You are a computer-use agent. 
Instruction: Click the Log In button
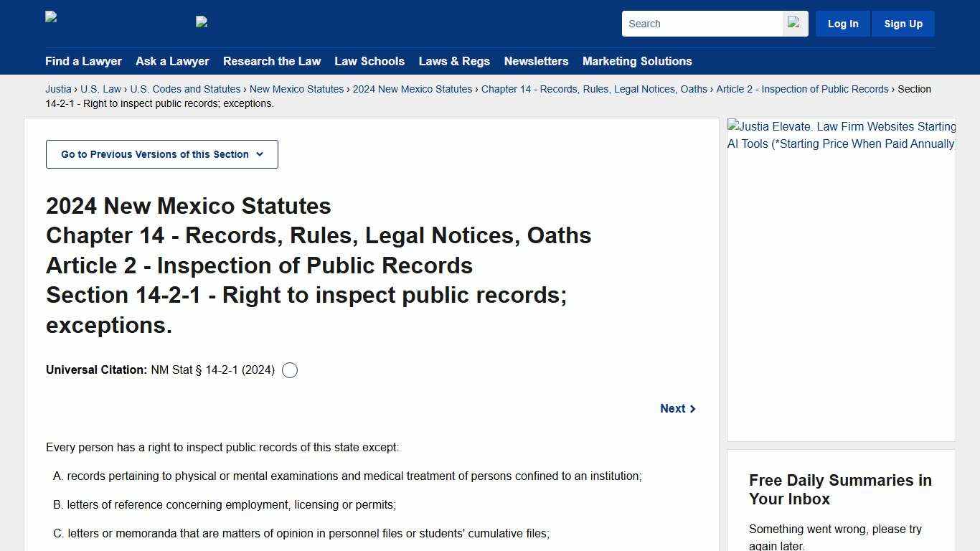coord(842,23)
